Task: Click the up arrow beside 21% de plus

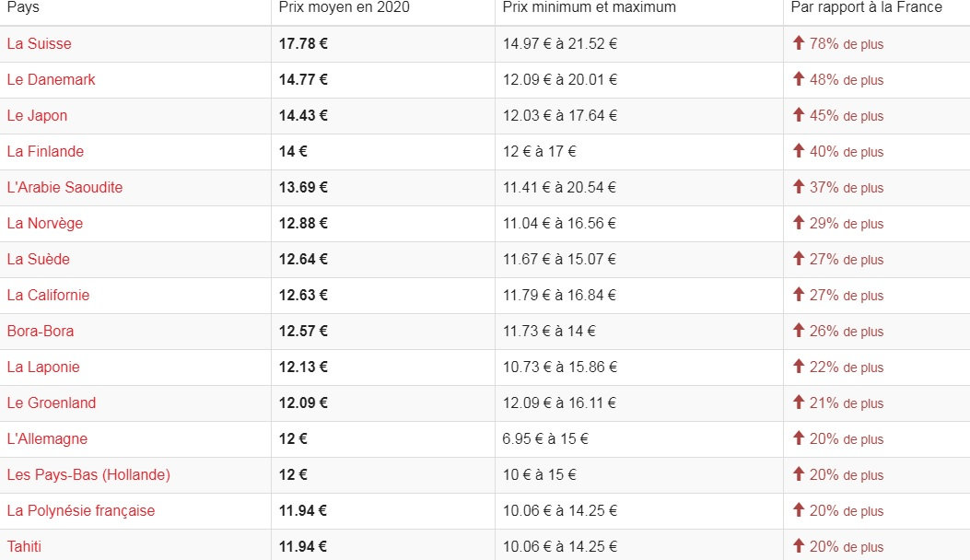Action: point(799,402)
